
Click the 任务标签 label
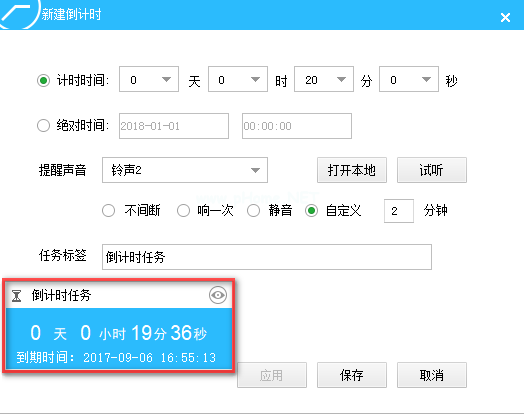[x=62, y=256]
